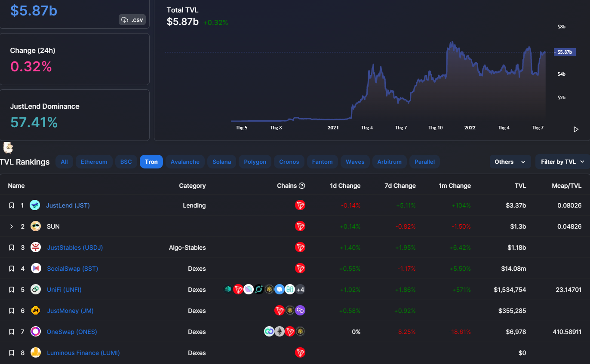Select the All chains filter

pyautogui.click(x=65, y=162)
